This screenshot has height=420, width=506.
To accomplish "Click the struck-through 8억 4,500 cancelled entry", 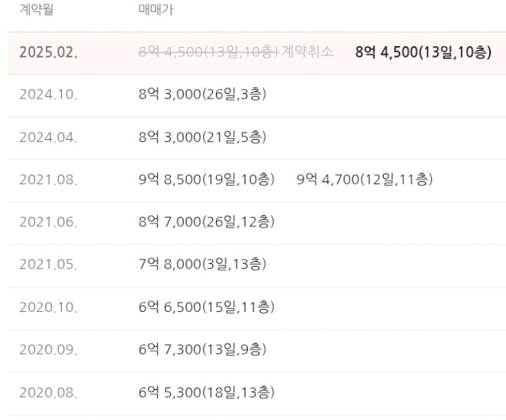I will [207, 52].
